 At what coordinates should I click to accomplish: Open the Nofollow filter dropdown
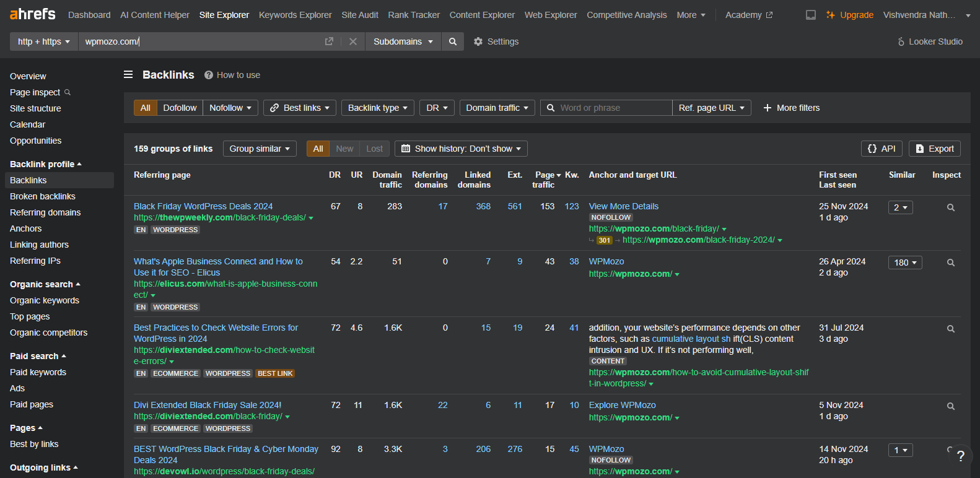pyautogui.click(x=230, y=108)
